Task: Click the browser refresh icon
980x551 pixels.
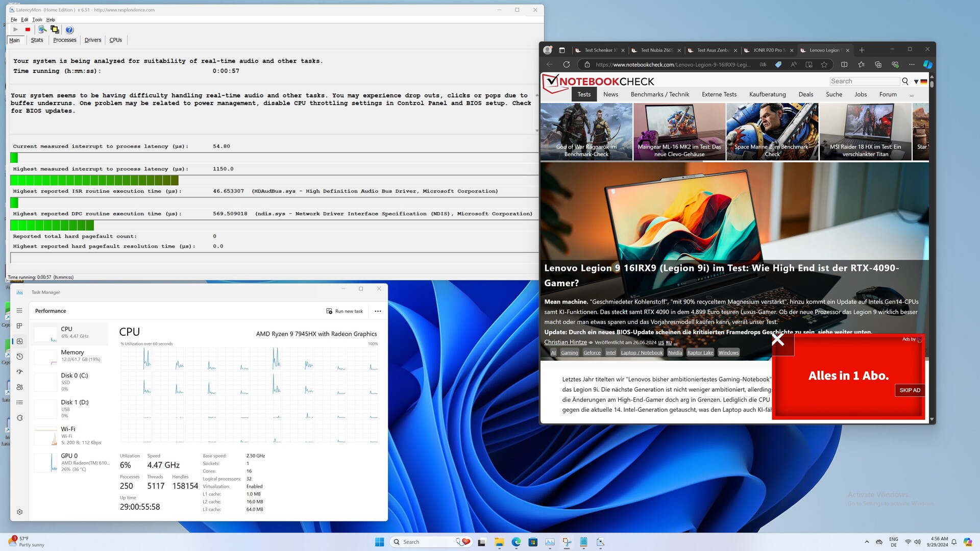Action: [566, 64]
